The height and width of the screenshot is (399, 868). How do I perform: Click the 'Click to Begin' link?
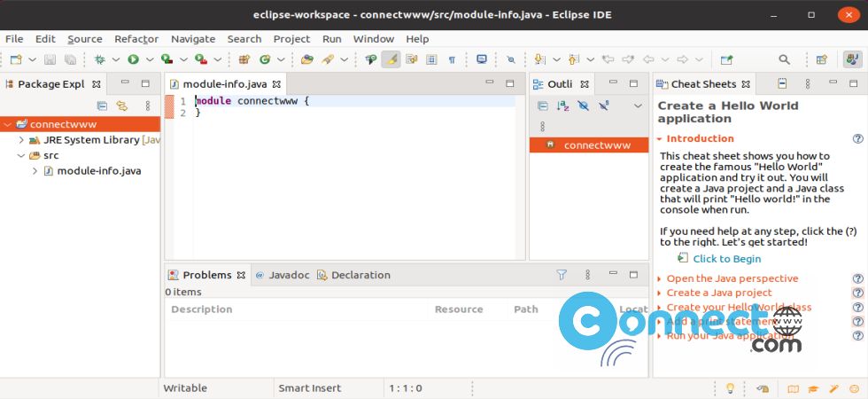(x=727, y=259)
